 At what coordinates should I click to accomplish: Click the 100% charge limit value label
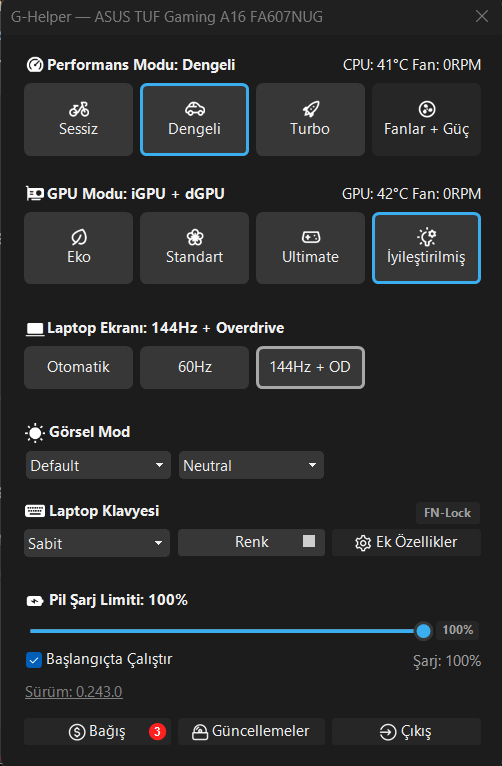click(458, 630)
